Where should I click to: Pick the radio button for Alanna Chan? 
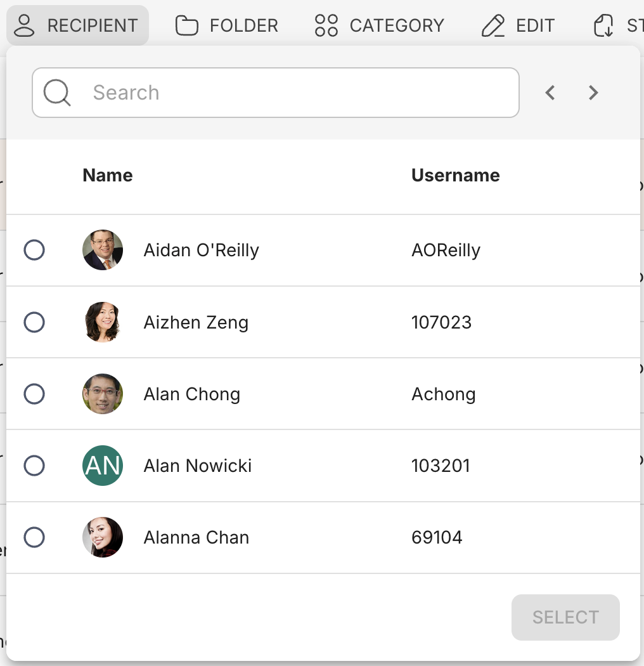34,537
